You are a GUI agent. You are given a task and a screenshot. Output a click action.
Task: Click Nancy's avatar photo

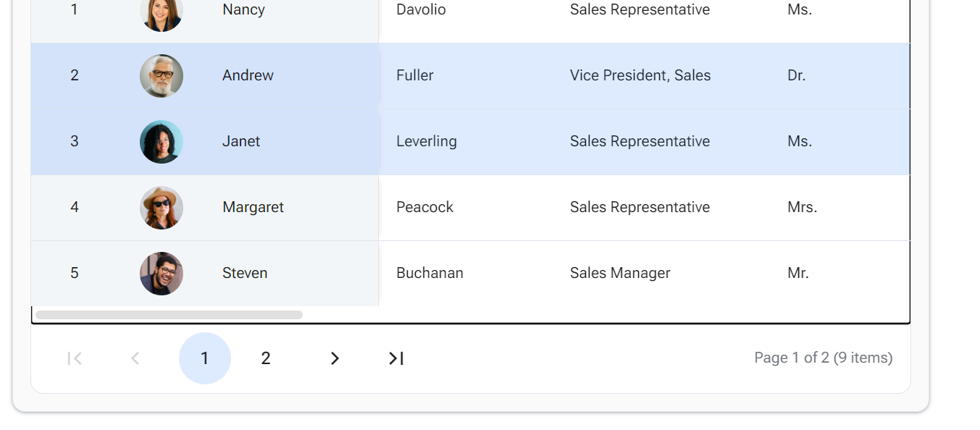(x=162, y=12)
